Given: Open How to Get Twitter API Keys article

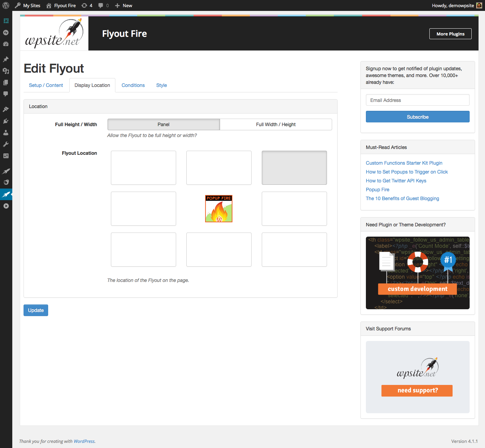Looking at the screenshot, I should [396, 181].
